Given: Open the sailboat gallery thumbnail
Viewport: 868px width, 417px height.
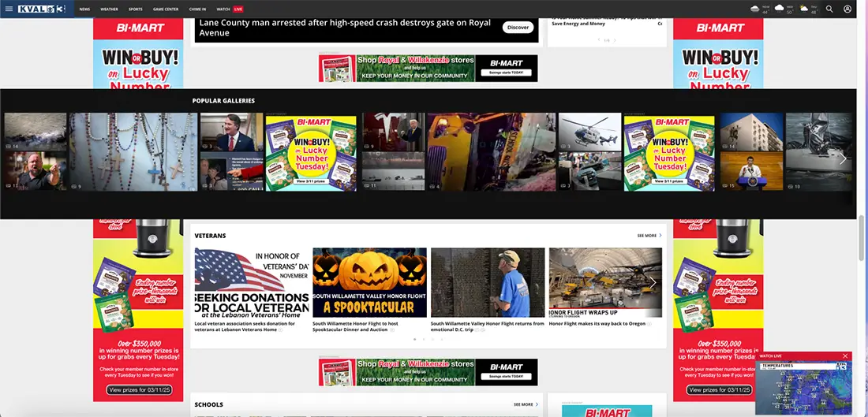Looking at the screenshot, I should (x=819, y=152).
